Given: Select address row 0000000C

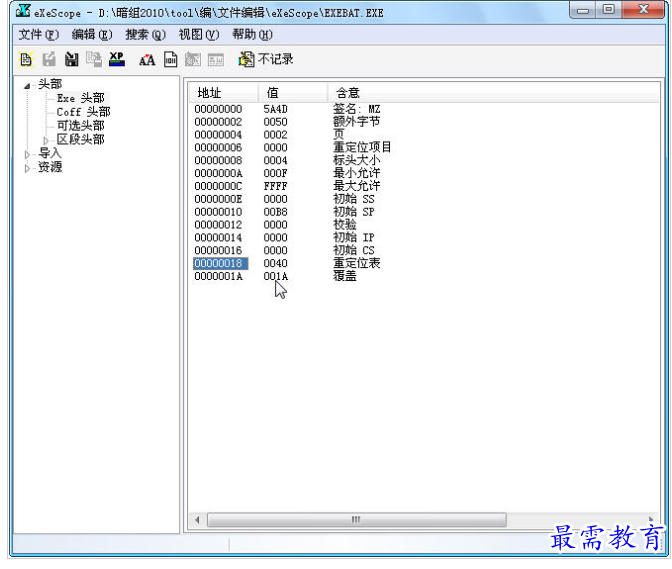Looking at the screenshot, I should tap(218, 186).
